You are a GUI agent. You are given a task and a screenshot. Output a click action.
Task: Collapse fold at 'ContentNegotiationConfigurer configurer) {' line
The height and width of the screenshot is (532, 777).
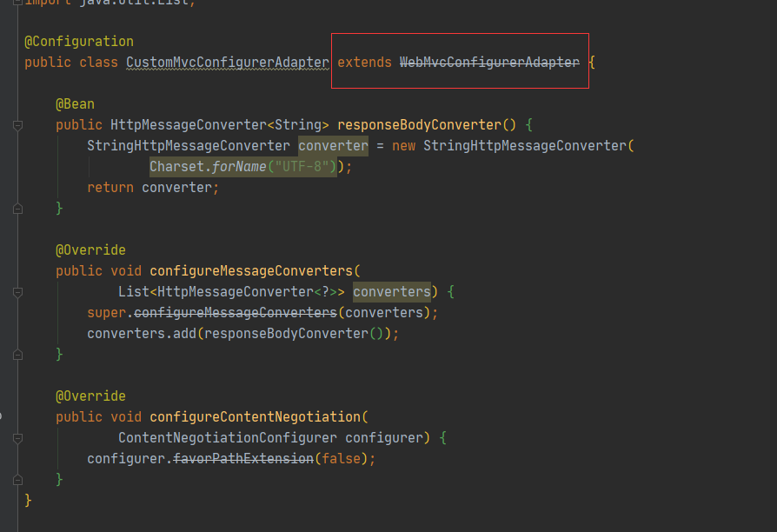(x=18, y=438)
